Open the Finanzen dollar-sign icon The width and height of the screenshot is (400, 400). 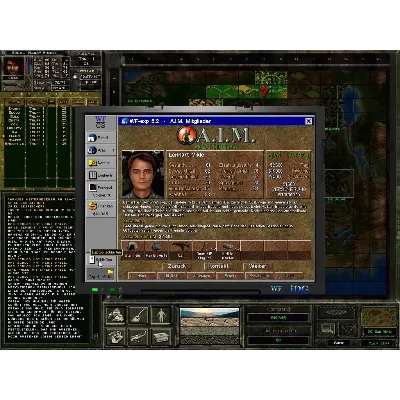92,206
